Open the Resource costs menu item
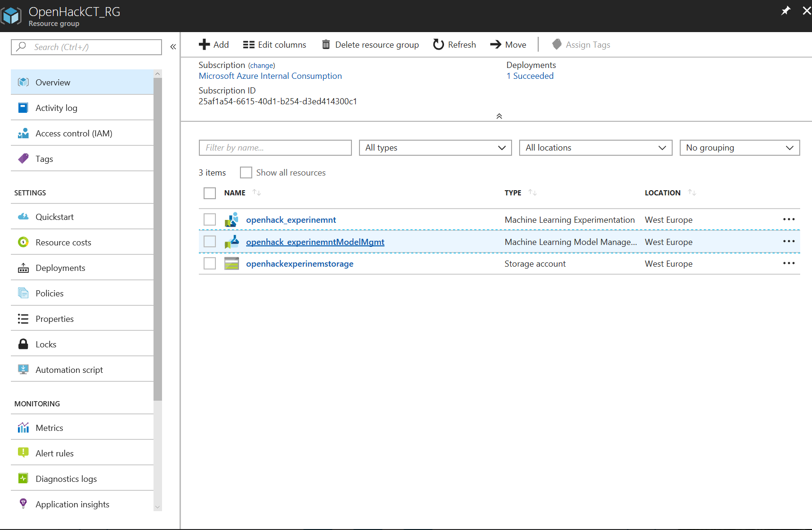The height and width of the screenshot is (530, 812). [x=82, y=242]
